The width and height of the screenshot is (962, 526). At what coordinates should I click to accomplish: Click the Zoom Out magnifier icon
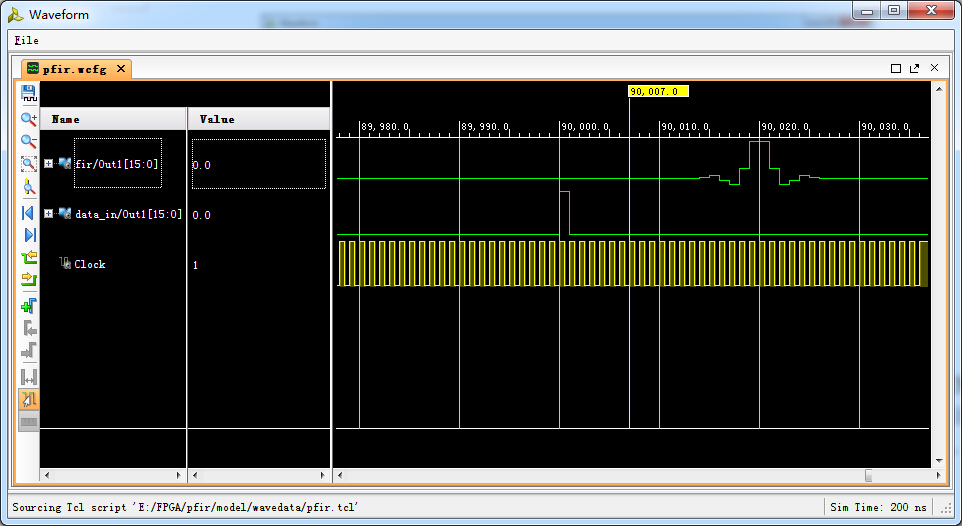click(x=29, y=141)
